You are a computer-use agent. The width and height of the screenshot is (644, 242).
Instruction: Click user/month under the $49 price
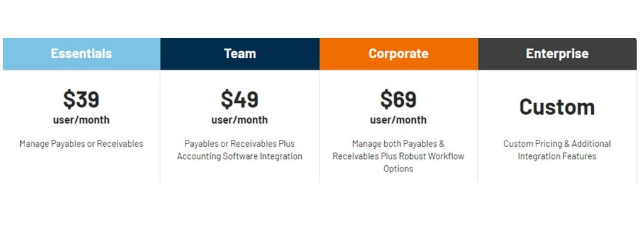pyautogui.click(x=240, y=120)
